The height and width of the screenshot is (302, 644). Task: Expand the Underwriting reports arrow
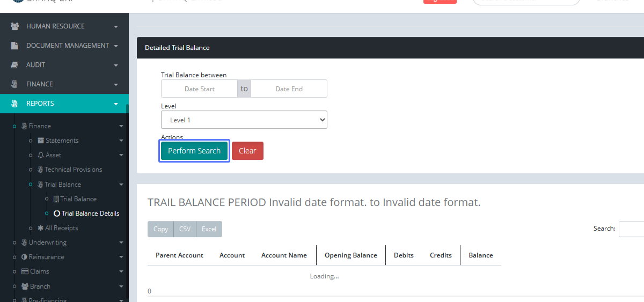(121, 242)
